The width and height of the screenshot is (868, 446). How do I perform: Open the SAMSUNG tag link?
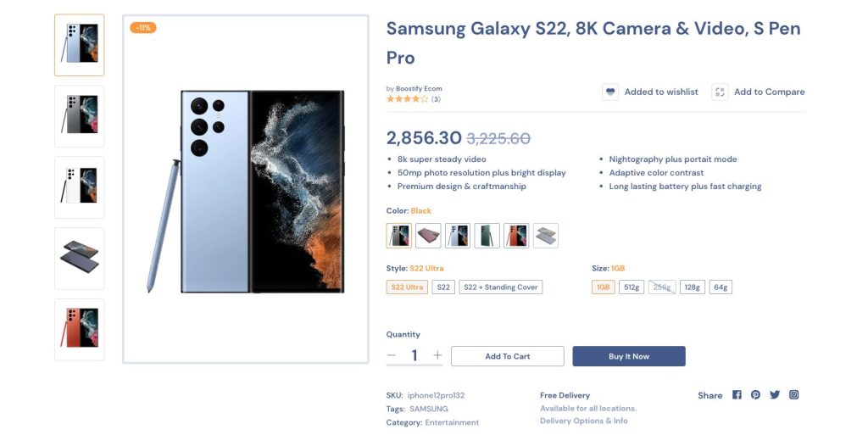(428, 409)
